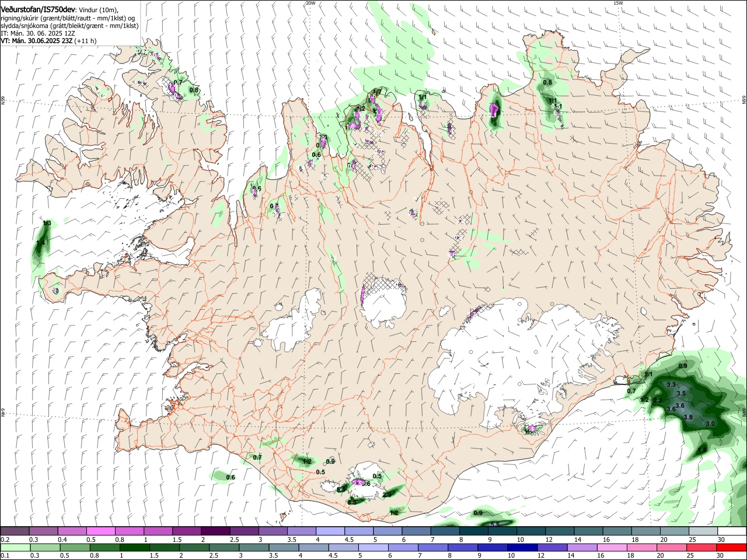Click the 0.6 value in the sea southwest
The height and width of the screenshot is (560, 747).
231,477
